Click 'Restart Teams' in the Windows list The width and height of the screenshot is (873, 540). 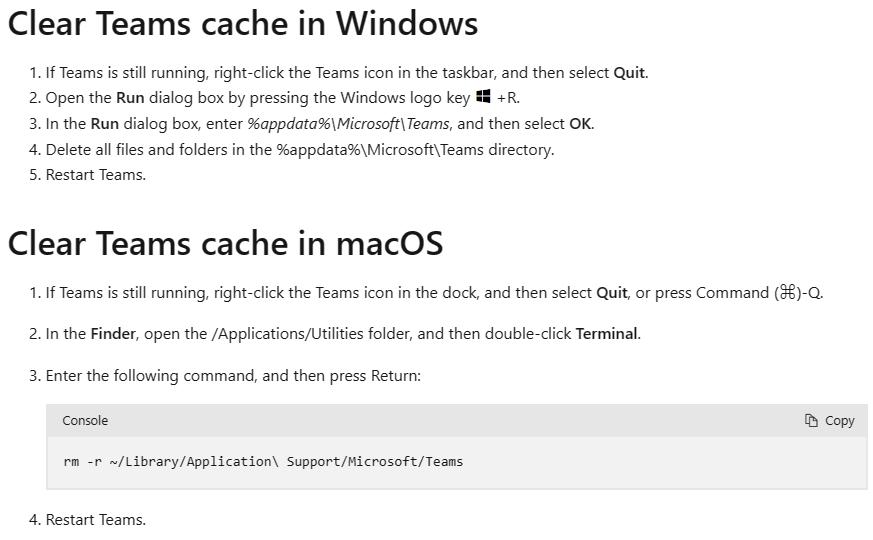[95, 175]
